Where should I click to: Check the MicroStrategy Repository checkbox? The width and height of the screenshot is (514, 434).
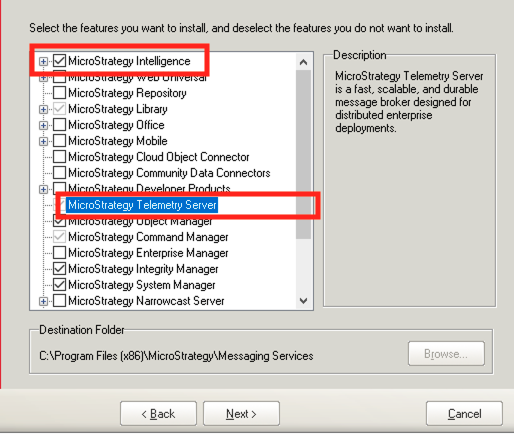click(59, 93)
